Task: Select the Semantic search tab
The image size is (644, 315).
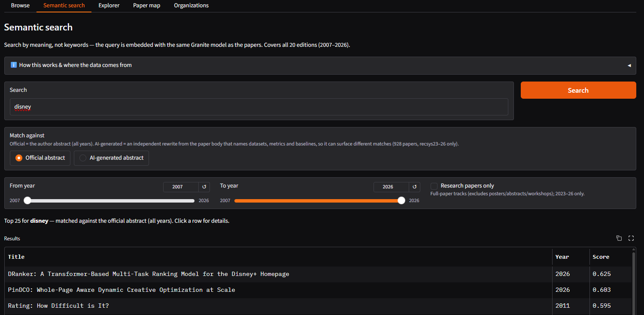Action: [x=64, y=6]
